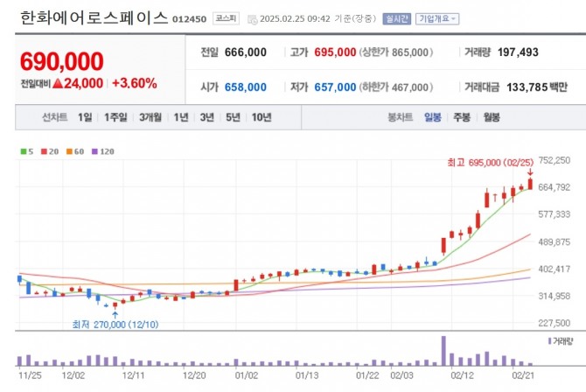Click the current price 690,000

click(62, 61)
